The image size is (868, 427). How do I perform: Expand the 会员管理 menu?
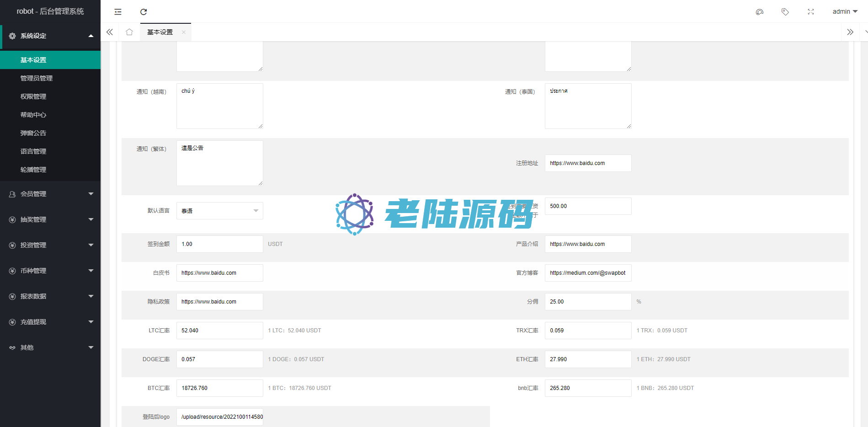tap(50, 194)
